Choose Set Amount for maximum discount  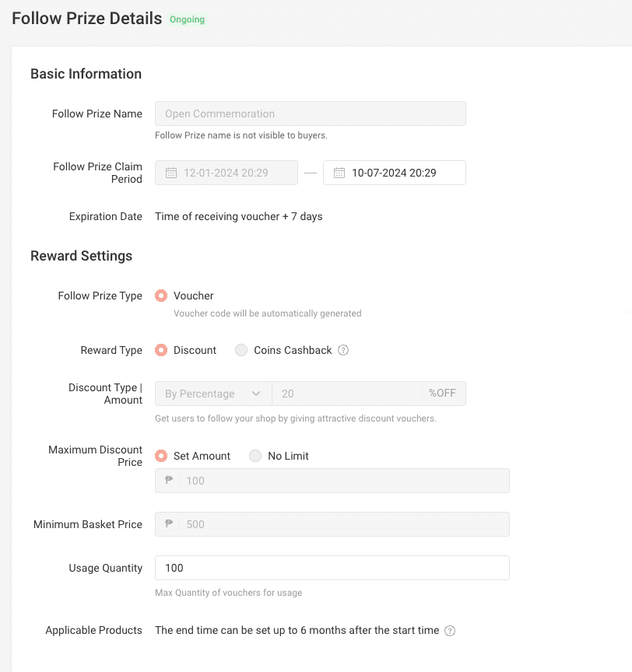pyautogui.click(x=161, y=456)
